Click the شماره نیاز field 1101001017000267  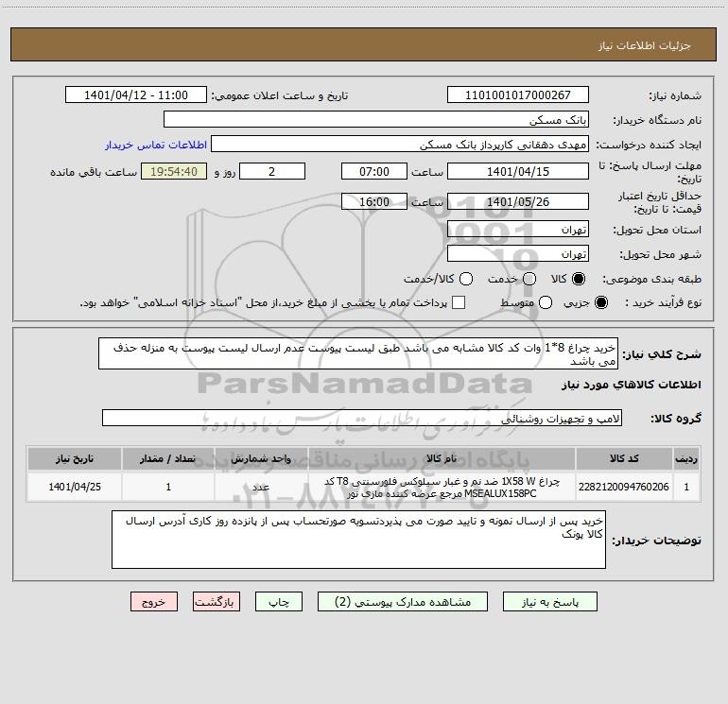(x=518, y=95)
